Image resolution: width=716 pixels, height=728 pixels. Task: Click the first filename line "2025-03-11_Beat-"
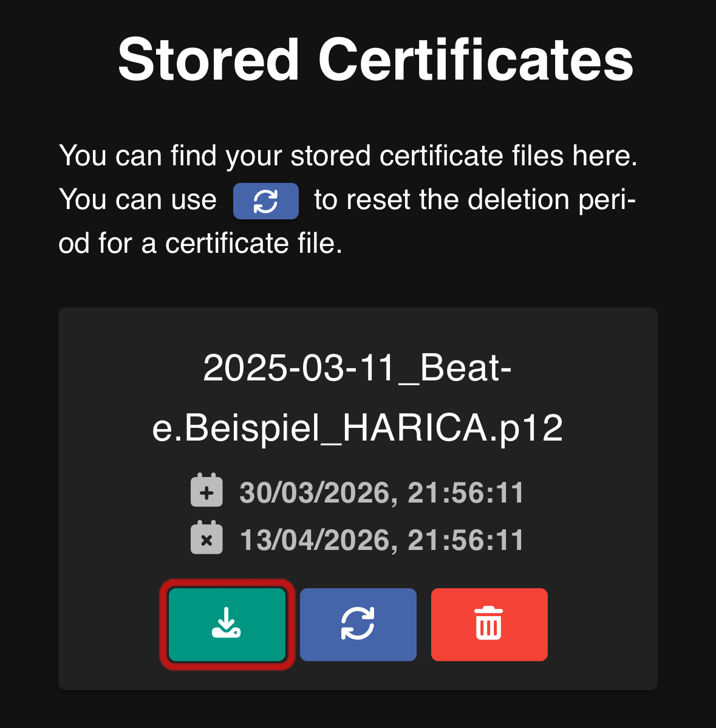click(x=357, y=368)
